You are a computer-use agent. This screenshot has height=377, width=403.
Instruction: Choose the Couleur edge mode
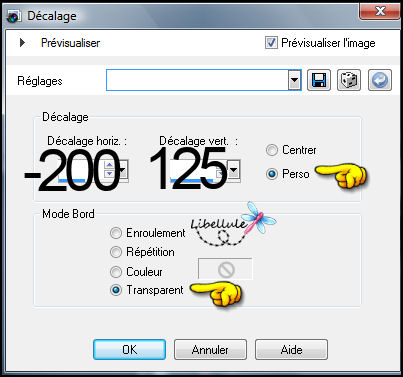116,272
